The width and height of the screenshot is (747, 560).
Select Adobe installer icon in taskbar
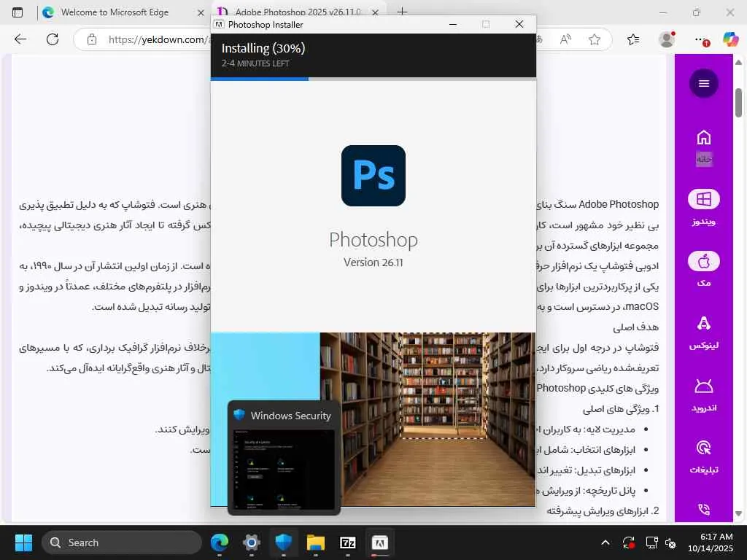[x=379, y=542]
